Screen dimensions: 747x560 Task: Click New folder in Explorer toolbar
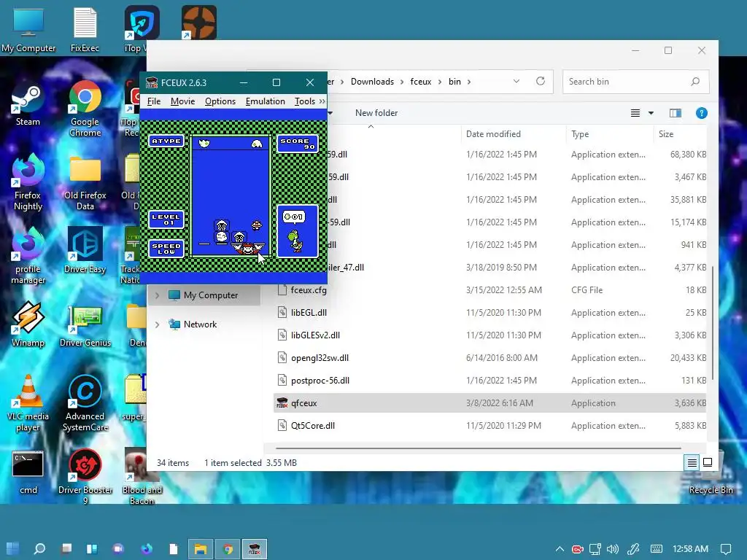pyautogui.click(x=376, y=113)
